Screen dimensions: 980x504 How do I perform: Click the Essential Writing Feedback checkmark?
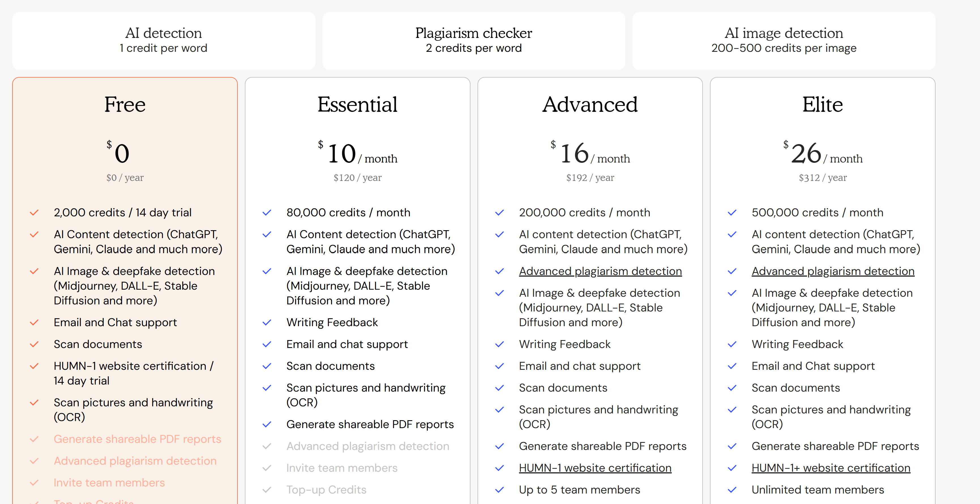(267, 323)
